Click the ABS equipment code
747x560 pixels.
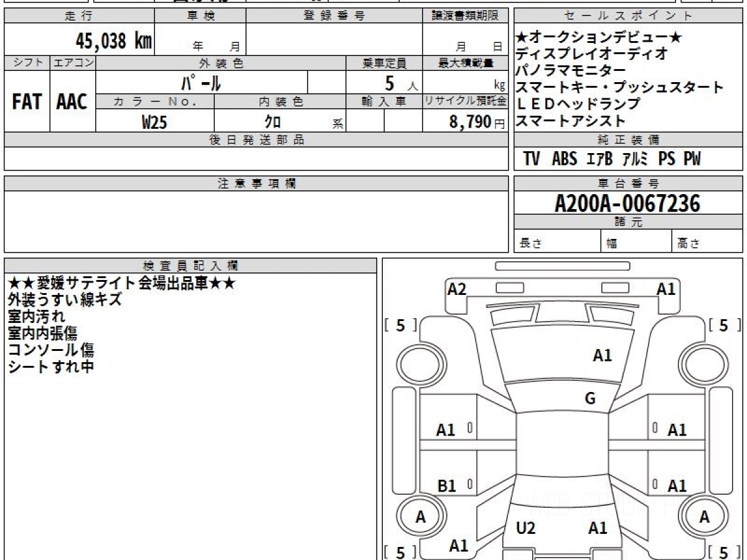tap(565, 159)
